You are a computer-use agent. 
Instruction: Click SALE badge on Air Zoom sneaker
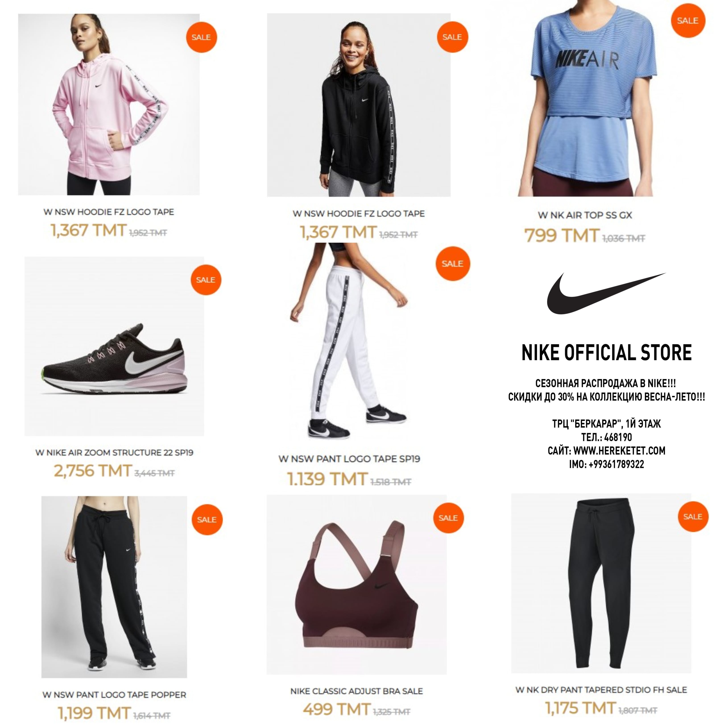(206, 280)
